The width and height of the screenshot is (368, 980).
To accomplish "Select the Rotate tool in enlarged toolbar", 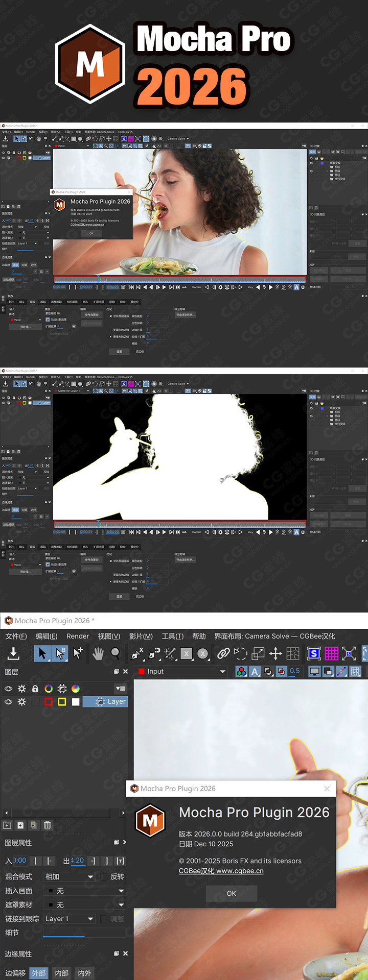I will [240, 653].
